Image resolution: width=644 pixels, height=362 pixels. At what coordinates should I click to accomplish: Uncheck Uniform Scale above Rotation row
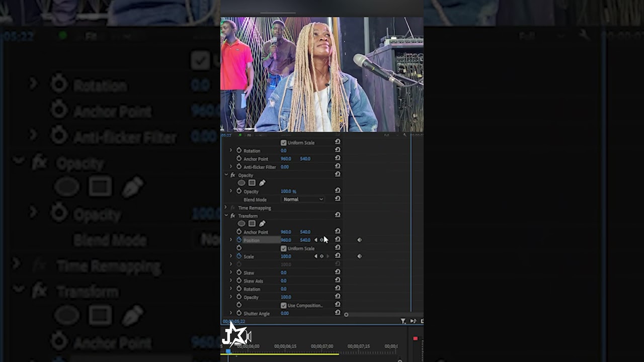pyautogui.click(x=283, y=143)
